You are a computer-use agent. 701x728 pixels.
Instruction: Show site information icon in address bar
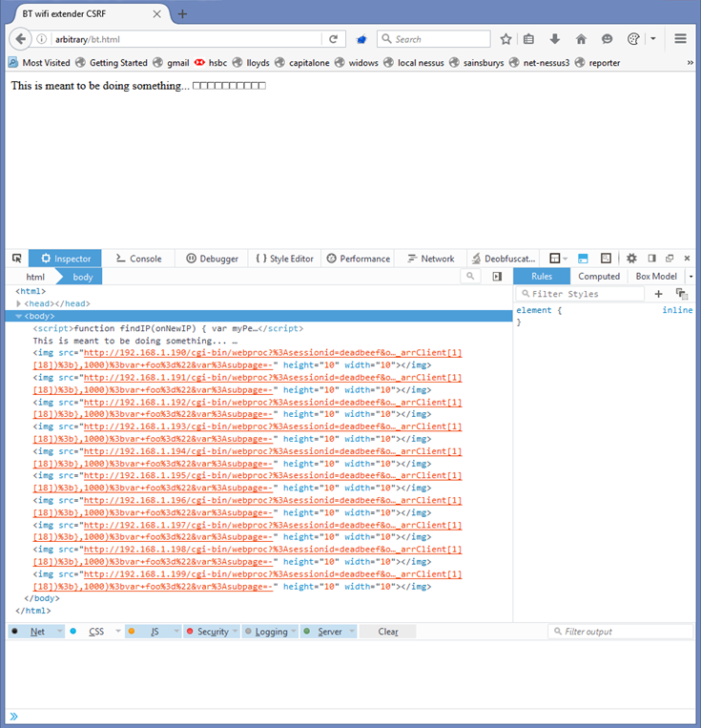(x=41, y=39)
